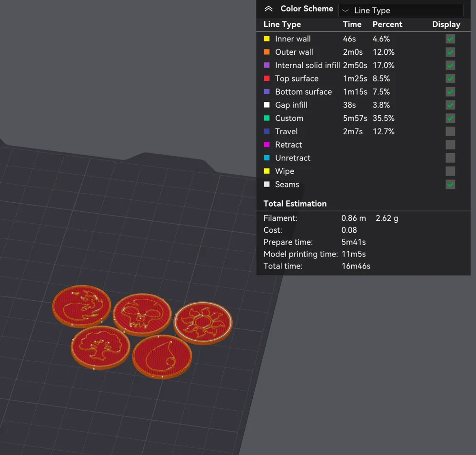Show Retract points in preview
This screenshot has width=476, height=455.
click(450, 145)
